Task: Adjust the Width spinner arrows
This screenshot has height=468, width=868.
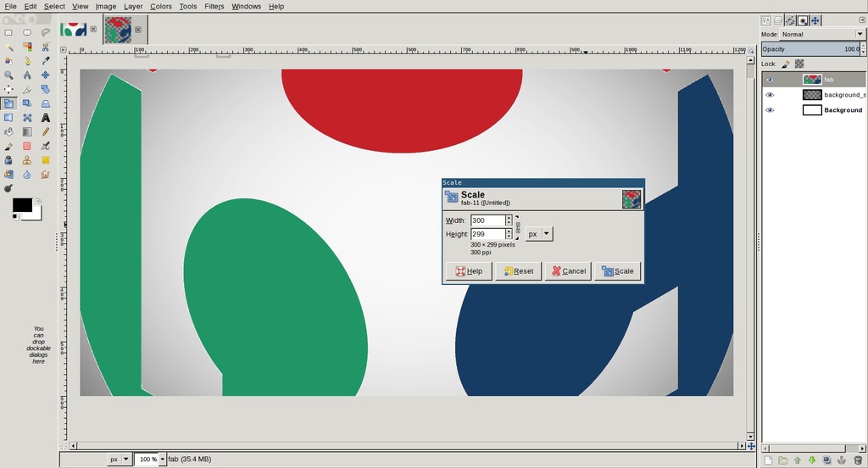Action: (509, 220)
